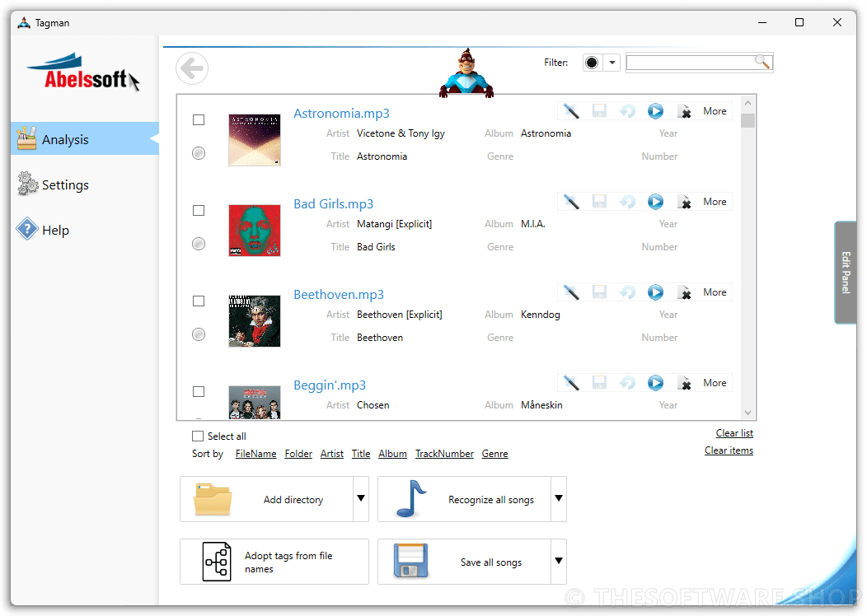The image size is (867, 616).
Task: Go back with the round arrow button
Action: point(192,69)
